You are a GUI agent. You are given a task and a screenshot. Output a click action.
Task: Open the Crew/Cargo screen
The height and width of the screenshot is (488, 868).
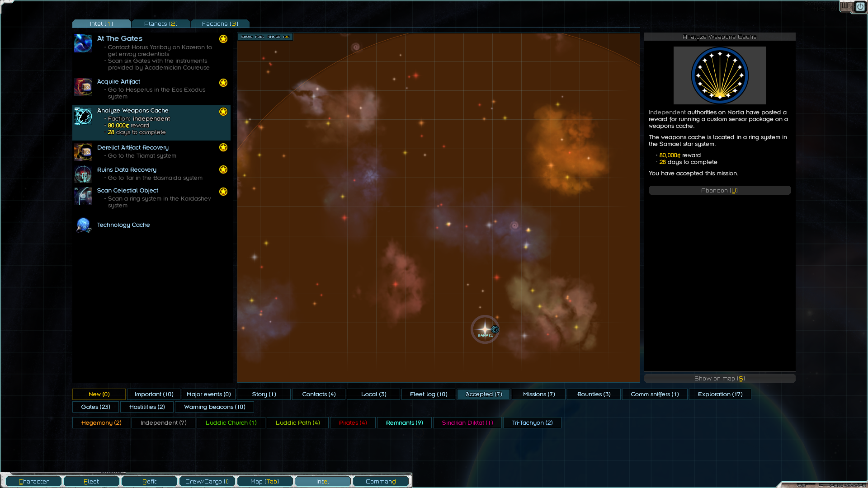[207, 481]
